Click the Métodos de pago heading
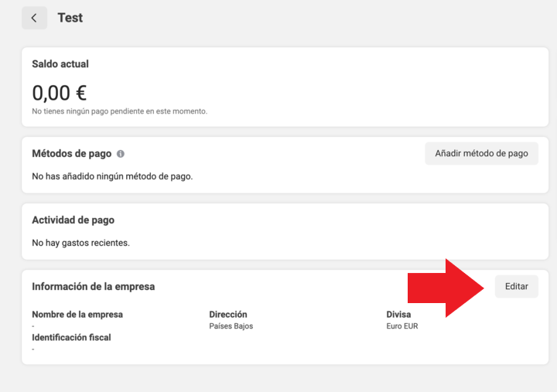The image size is (557, 392). (x=72, y=153)
